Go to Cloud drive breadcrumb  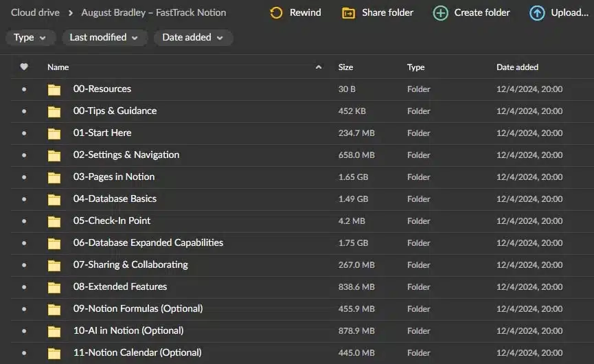pyautogui.click(x=35, y=12)
